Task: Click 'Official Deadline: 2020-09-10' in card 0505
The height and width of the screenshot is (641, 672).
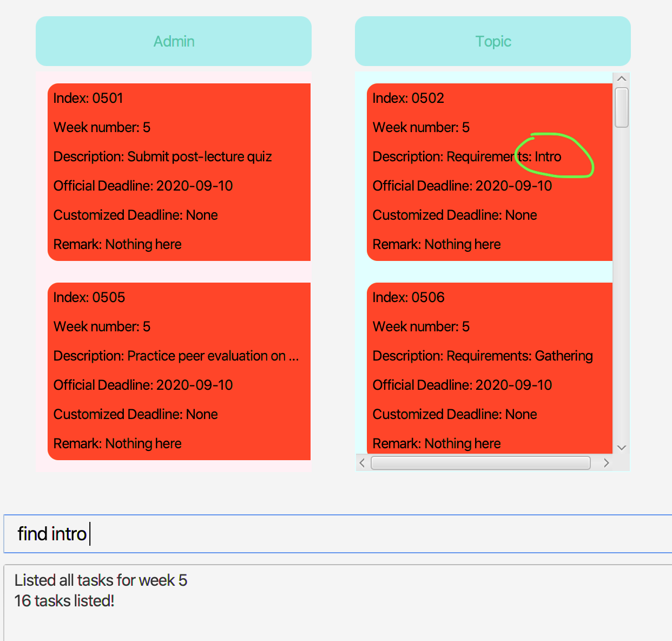Action: point(143,385)
